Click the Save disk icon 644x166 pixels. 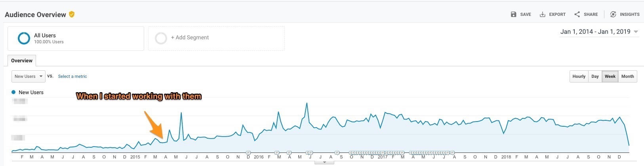tap(513, 14)
